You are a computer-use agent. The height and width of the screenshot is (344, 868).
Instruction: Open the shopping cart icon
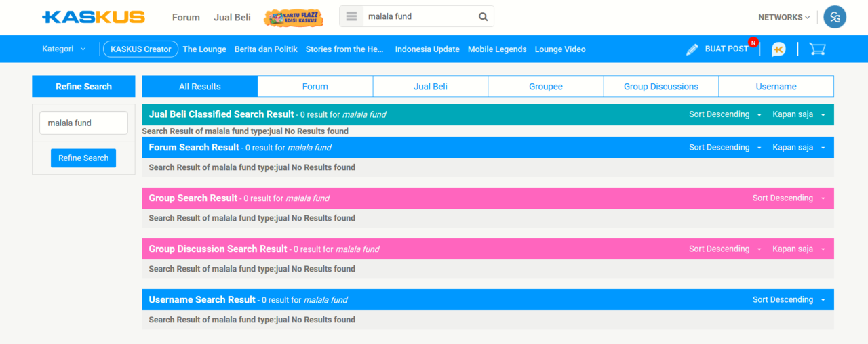click(x=817, y=49)
